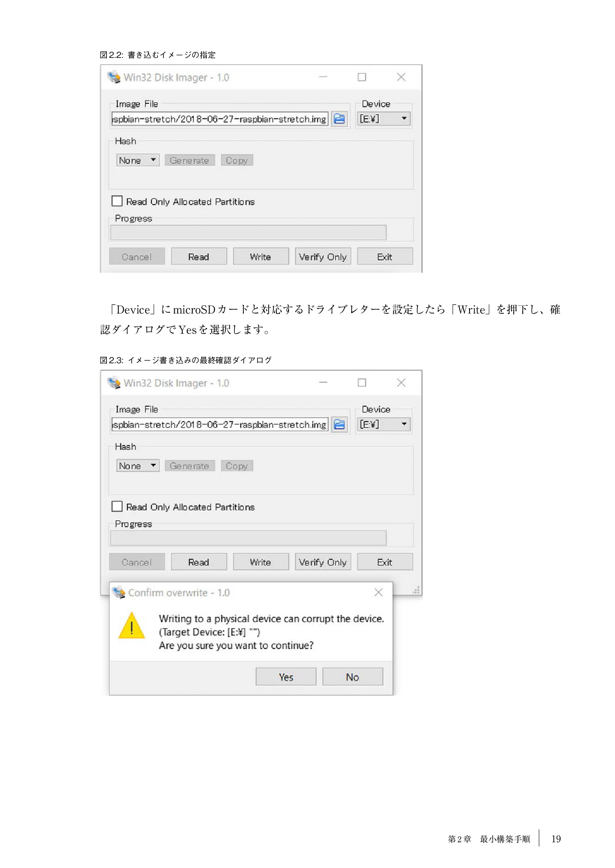Click folder browse icon in upper Image File row
The image size is (615, 868).
pos(339,119)
